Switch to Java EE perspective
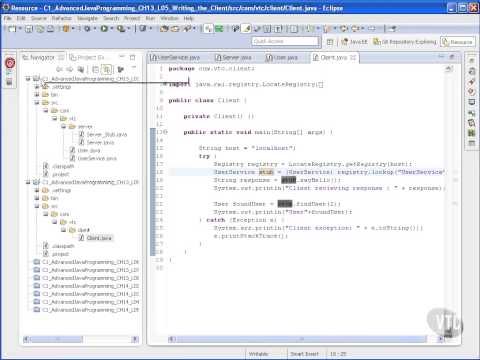This screenshot has width=480, height=360. pos(354,42)
